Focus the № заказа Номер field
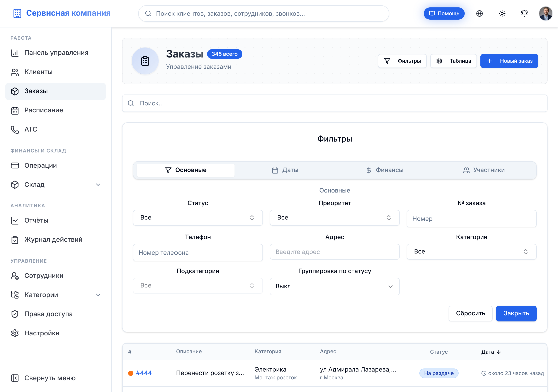 coord(471,219)
